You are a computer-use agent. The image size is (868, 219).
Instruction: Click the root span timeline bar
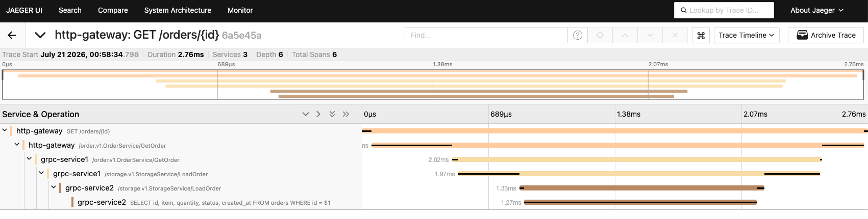pos(614,131)
